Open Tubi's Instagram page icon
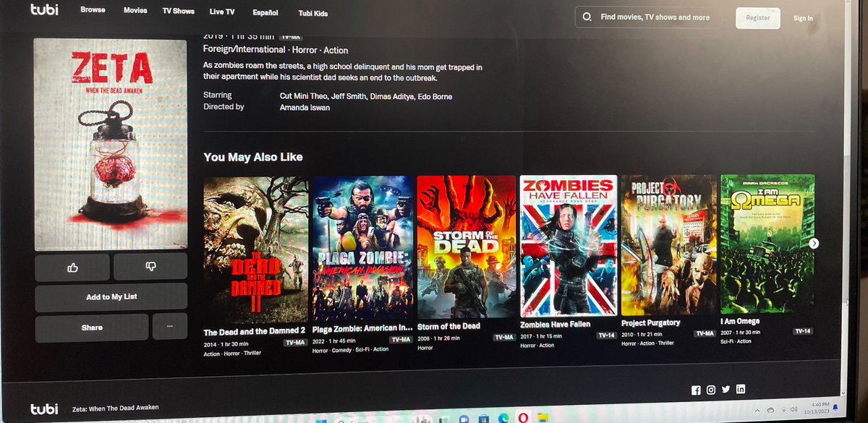 (x=711, y=390)
